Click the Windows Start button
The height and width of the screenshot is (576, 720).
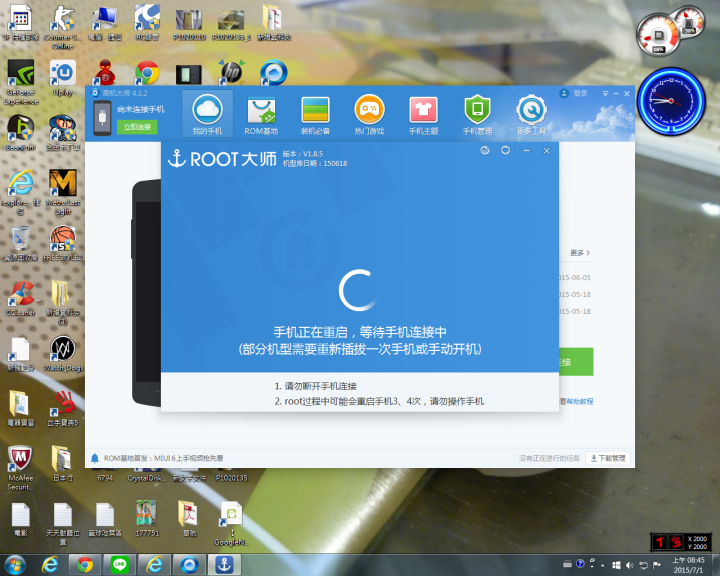tap(15, 565)
